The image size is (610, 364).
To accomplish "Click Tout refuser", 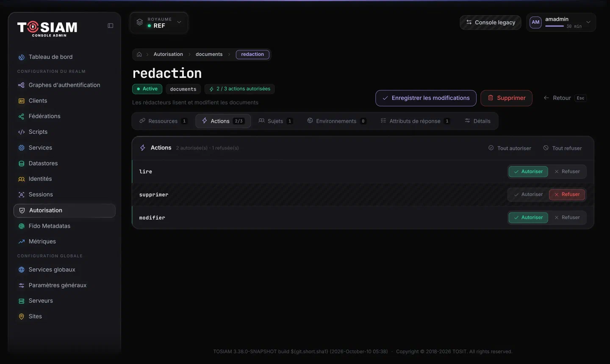I will tap(563, 148).
